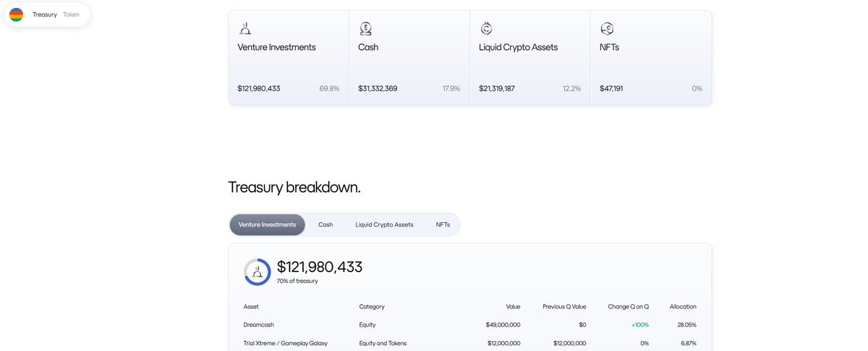Open the Treasury nav item
The image size is (868, 351).
[45, 14]
